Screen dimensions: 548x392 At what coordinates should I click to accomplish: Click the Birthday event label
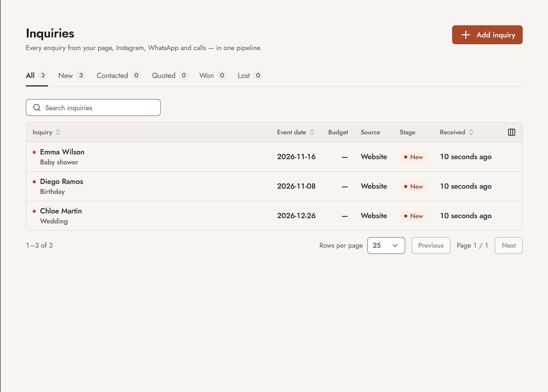52,192
